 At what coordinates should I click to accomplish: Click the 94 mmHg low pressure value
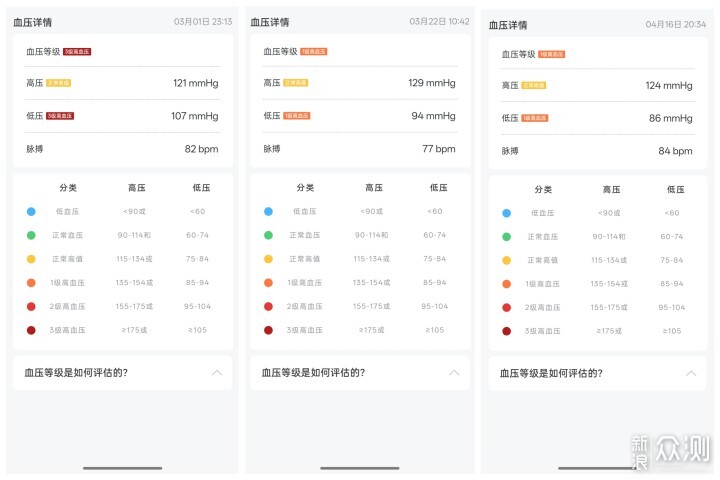pyautogui.click(x=433, y=116)
